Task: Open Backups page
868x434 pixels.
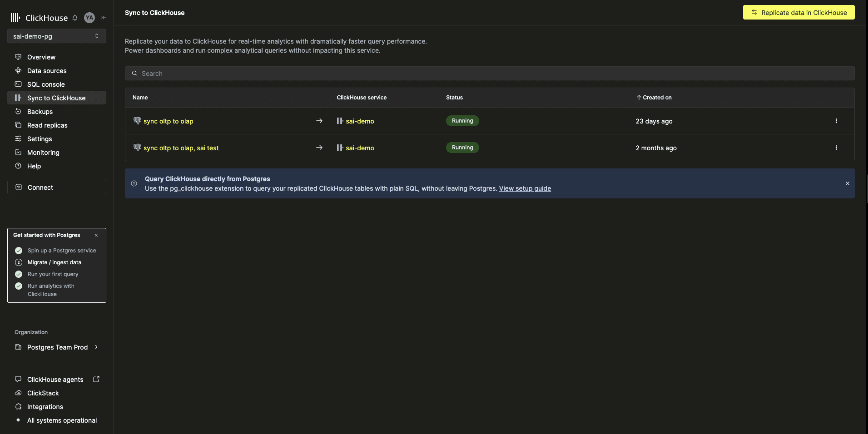Action: coord(57,112)
